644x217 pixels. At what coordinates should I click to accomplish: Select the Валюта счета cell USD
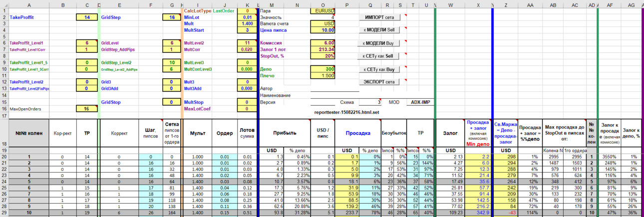tap(323, 23)
